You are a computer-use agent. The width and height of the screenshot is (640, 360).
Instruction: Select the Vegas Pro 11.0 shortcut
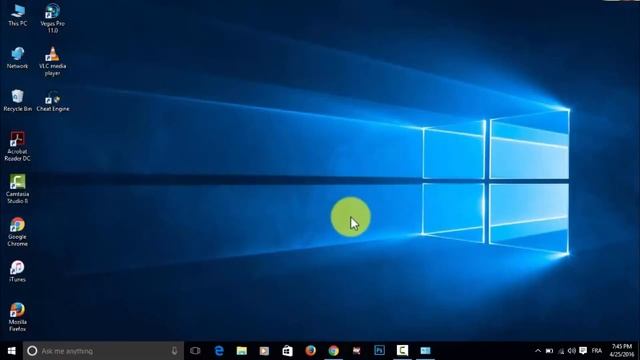53,18
